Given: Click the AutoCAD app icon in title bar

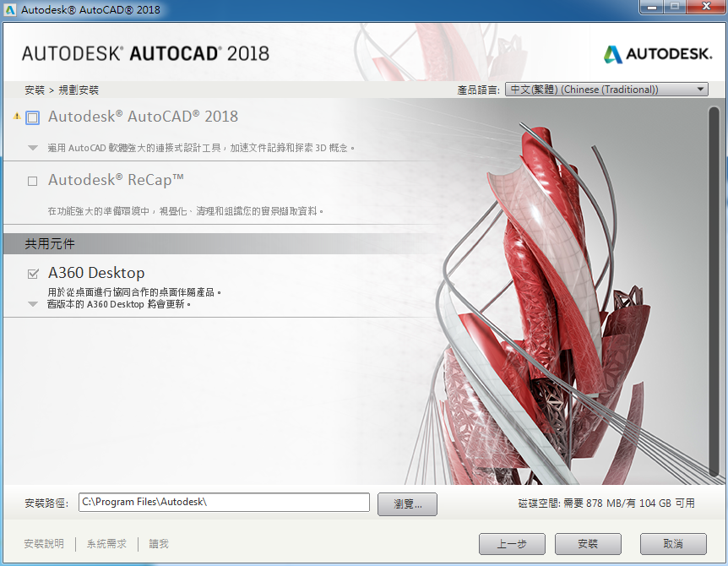Looking at the screenshot, I should [x=10, y=10].
